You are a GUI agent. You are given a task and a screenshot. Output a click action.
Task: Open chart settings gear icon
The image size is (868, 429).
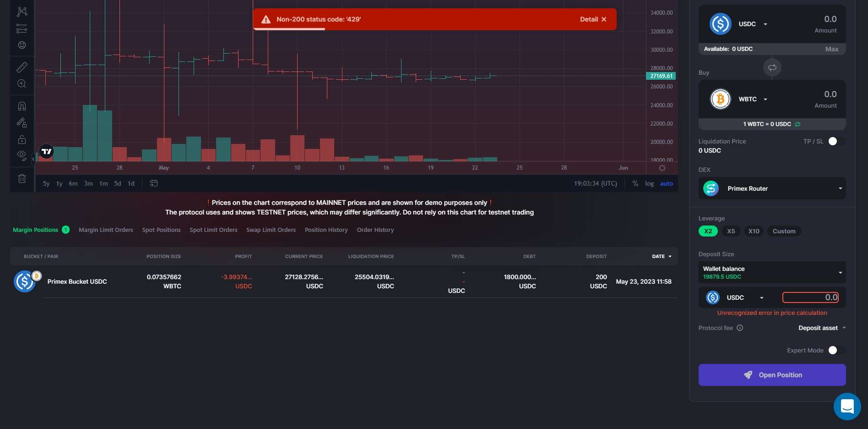tap(662, 168)
